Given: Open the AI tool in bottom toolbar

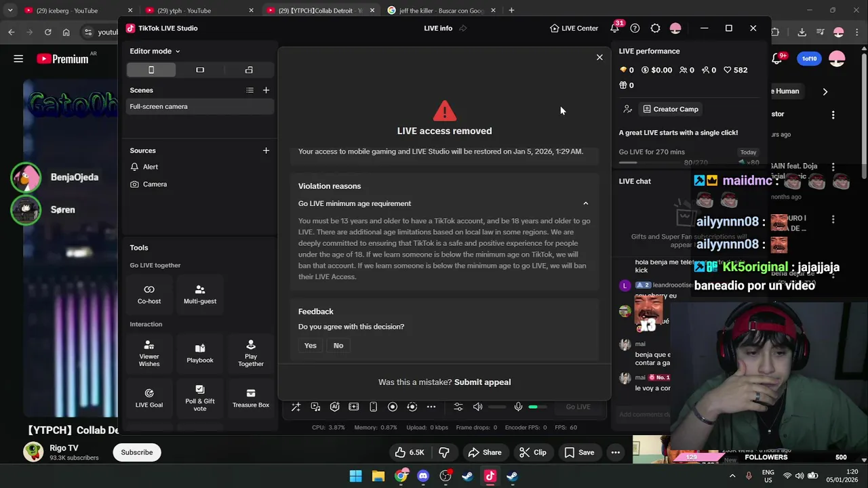Looking at the screenshot, I should click(x=334, y=407).
